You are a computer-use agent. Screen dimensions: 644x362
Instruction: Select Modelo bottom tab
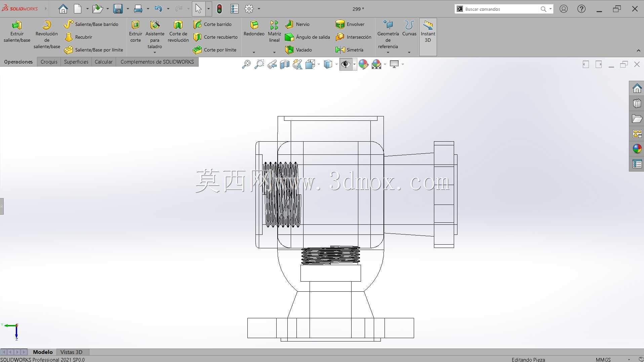coord(43,352)
